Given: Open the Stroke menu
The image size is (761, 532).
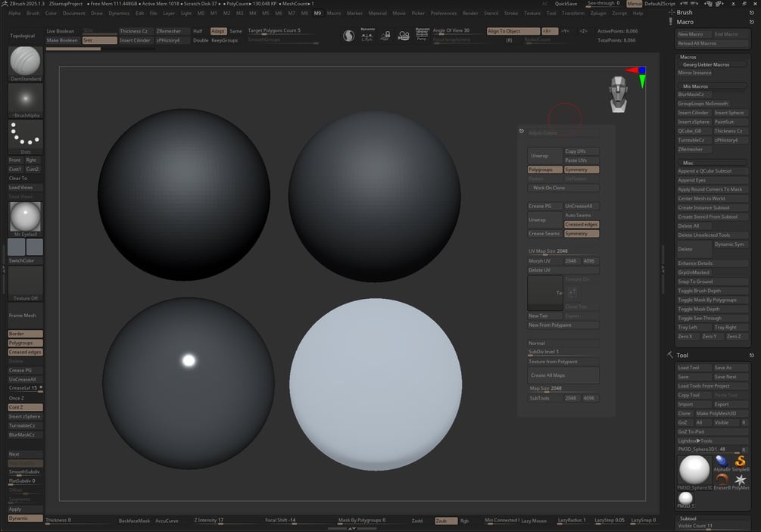Looking at the screenshot, I should point(510,13).
